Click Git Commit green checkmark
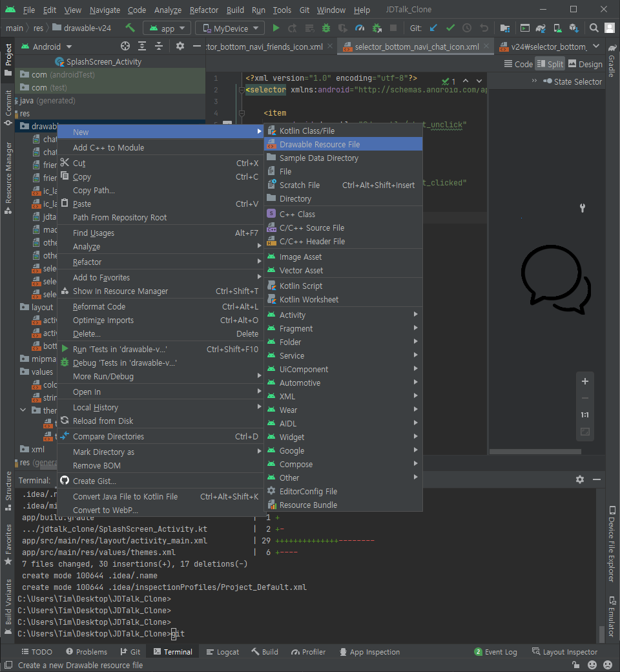620x672 pixels. [450, 28]
